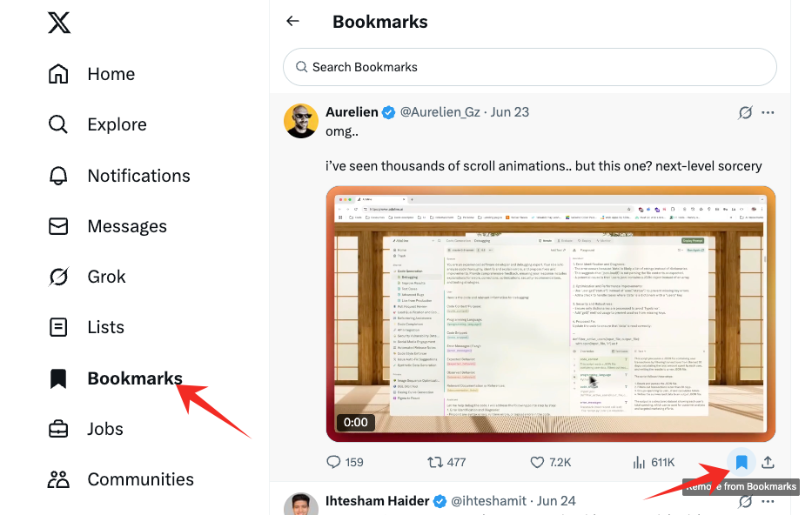
Task: Reply to Aurelien's post
Action: (x=345, y=462)
